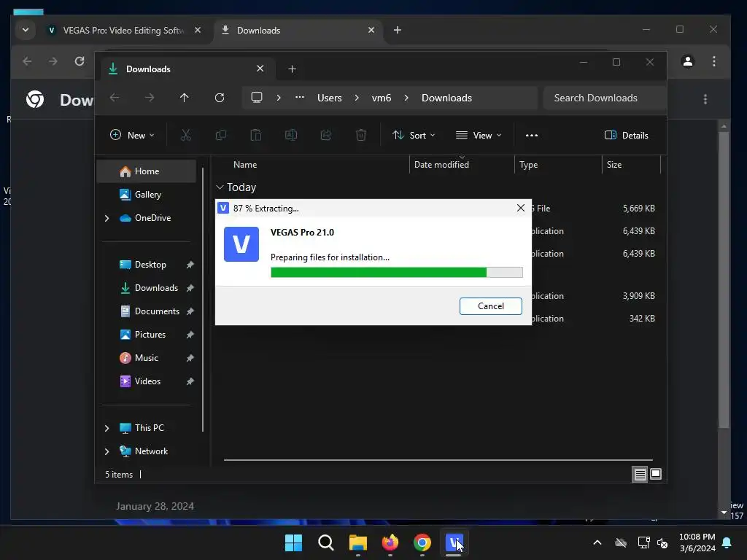This screenshot has height=560, width=747.
Task: Click the Search Downloads field
Action: pyautogui.click(x=605, y=98)
